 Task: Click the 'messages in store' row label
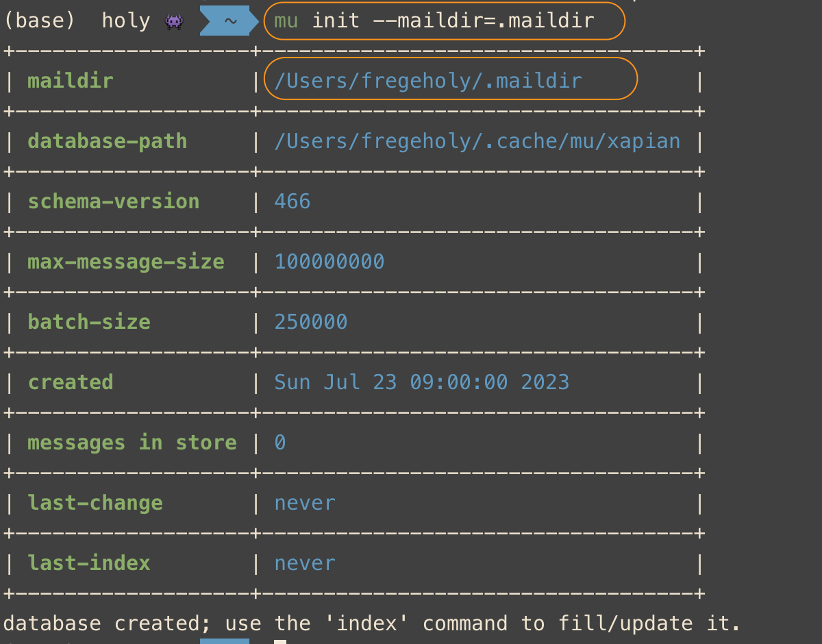[x=132, y=443]
